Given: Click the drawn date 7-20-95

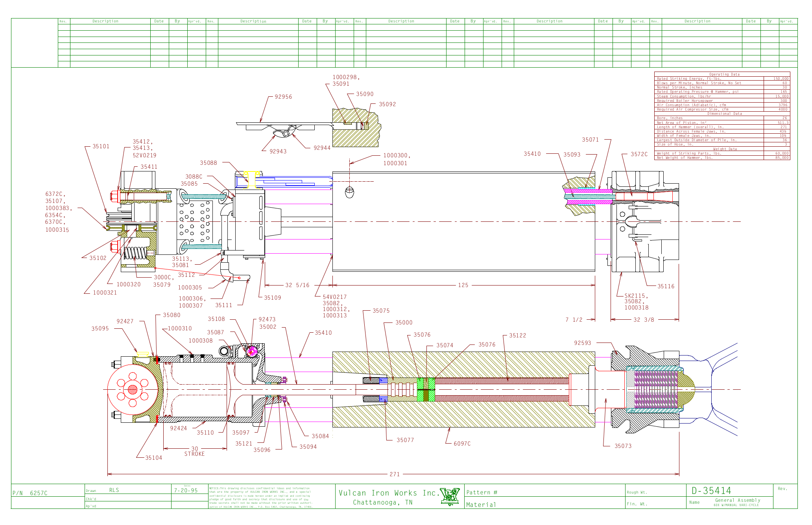Looking at the screenshot, I should (186, 490).
